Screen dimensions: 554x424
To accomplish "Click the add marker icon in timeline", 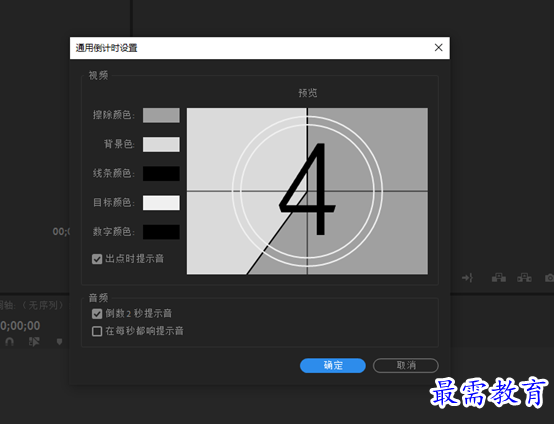I will [x=59, y=342].
